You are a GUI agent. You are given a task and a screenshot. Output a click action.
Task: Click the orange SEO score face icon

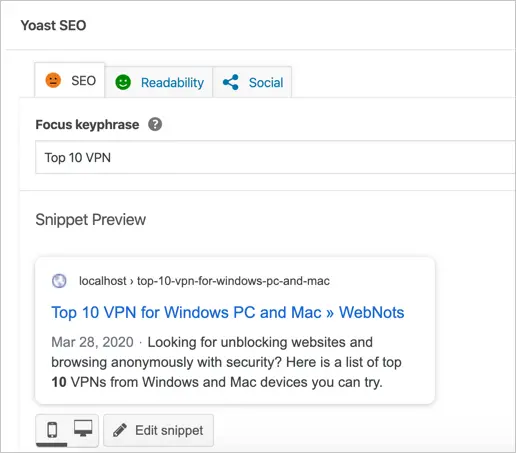point(53,80)
